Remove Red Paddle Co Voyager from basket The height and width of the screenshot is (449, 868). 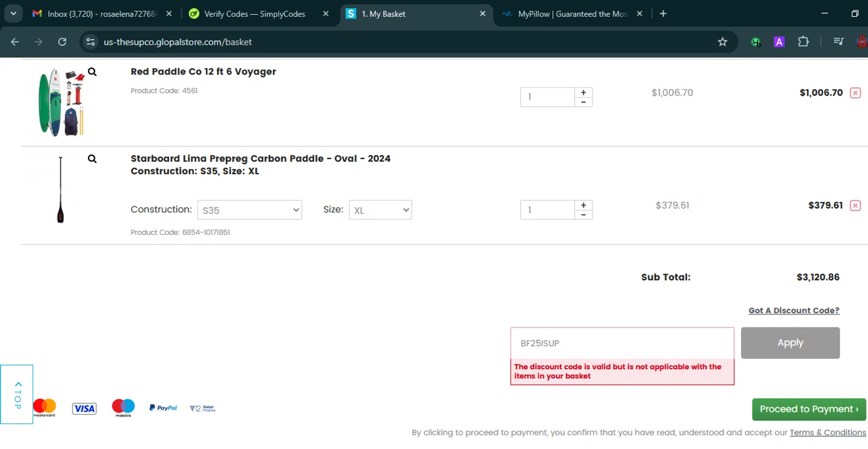pyautogui.click(x=855, y=93)
